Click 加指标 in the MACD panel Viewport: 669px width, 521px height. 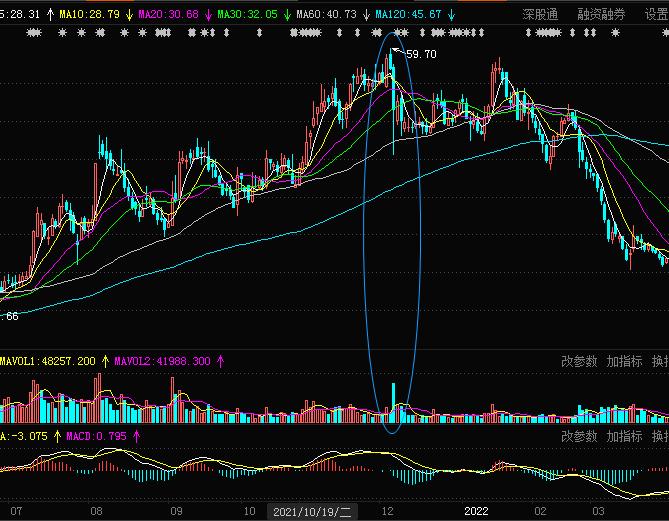click(624, 436)
